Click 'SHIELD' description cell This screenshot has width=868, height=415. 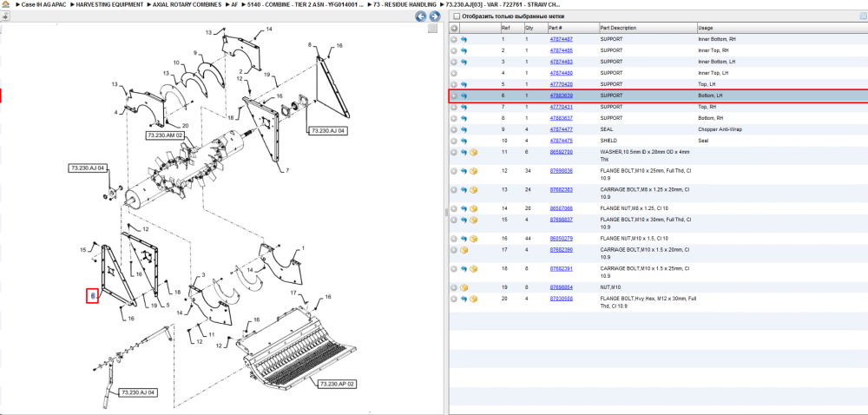tap(609, 141)
